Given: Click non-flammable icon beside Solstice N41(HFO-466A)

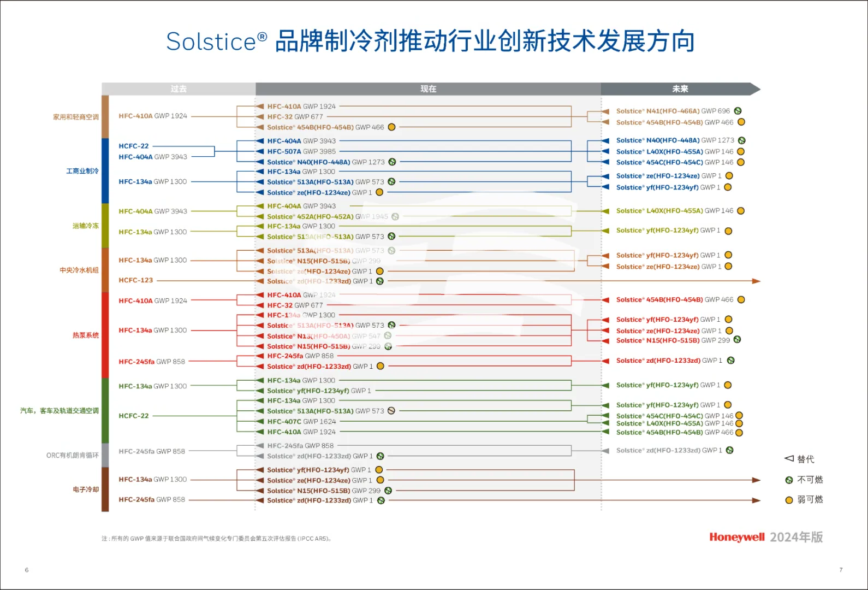Looking at the screenshot, I should pyautogui.click(x=738, y=111).
